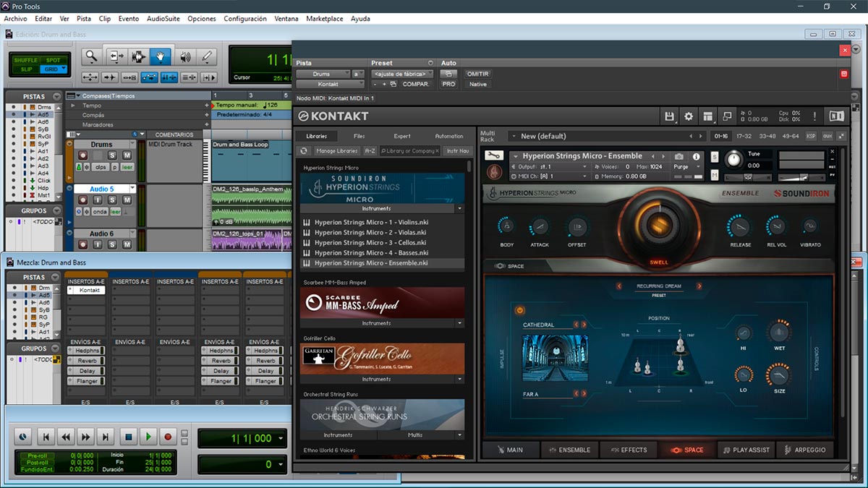The width and height of the screenshot is (868, 488).
Task: Open the Archivo menu
Action: click(x=15, y=19)
